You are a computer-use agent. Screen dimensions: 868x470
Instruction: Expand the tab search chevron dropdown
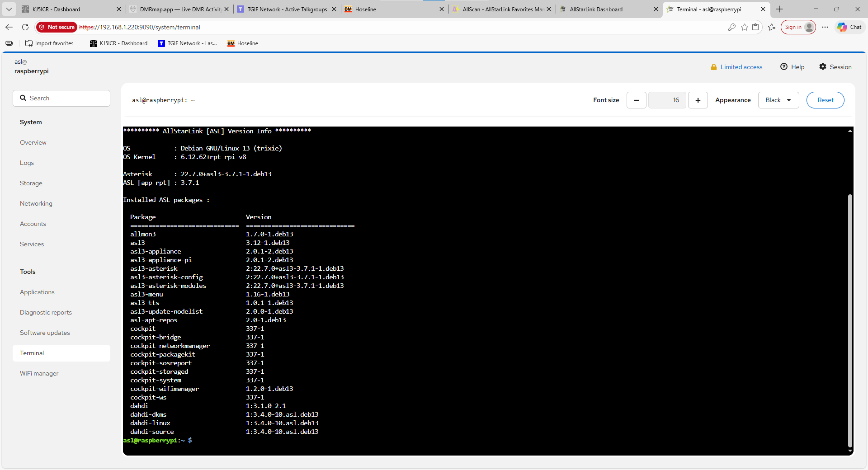[9, 9]
